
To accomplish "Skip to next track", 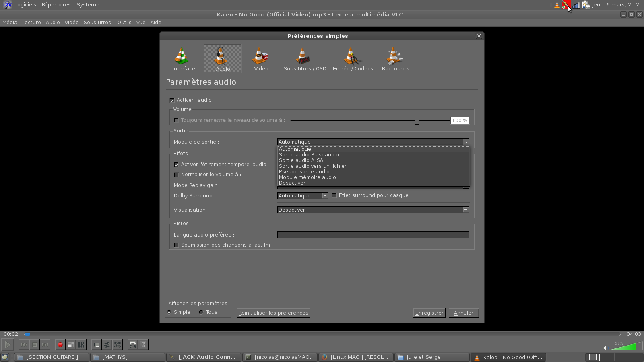I will (x=45, y=345).
